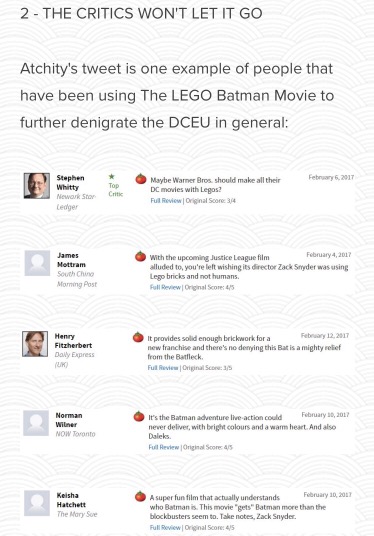
Task: Click the tomato icon beside James Mottram's review
Action: pos(141,256)
